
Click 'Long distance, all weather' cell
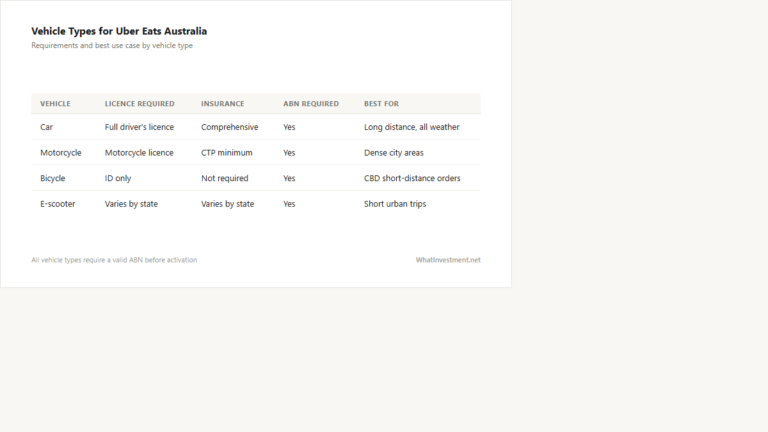pos(411,127)
